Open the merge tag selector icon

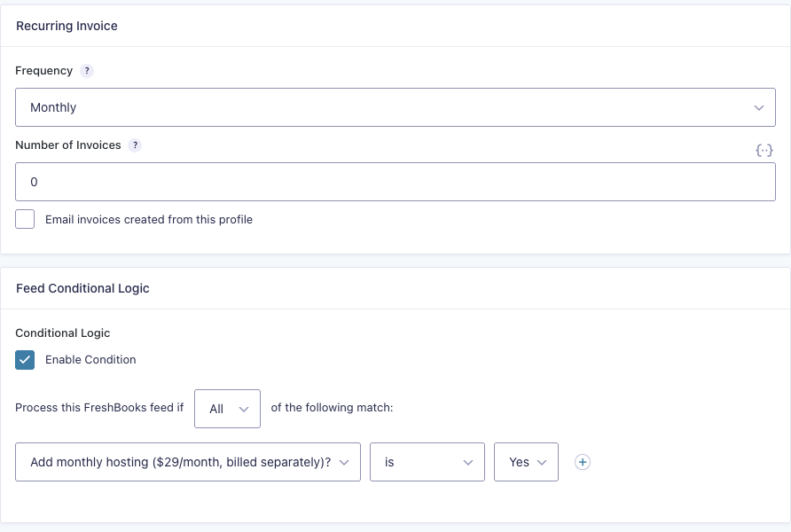tap(764, 150)
